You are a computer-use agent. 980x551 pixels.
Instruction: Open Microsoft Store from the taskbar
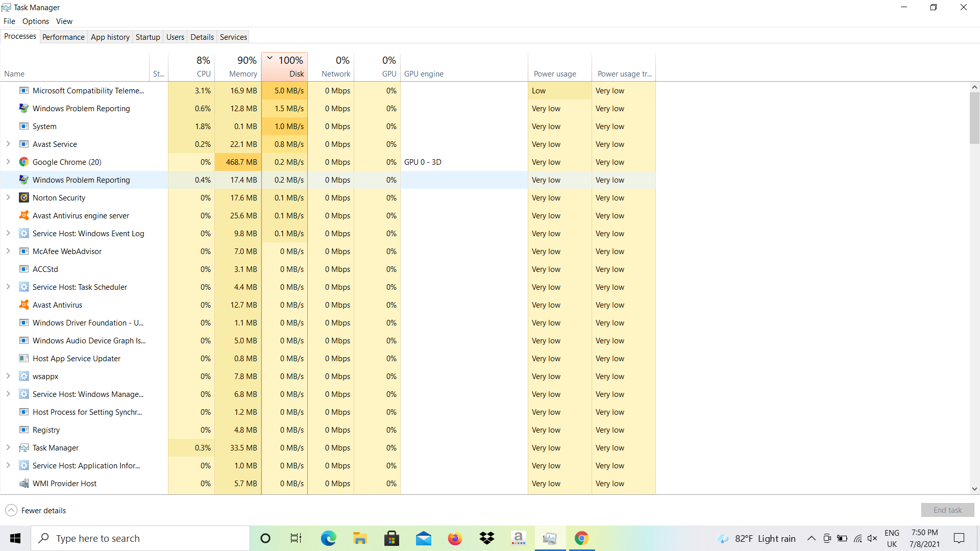pyautogui.click(x=391, y=538)
